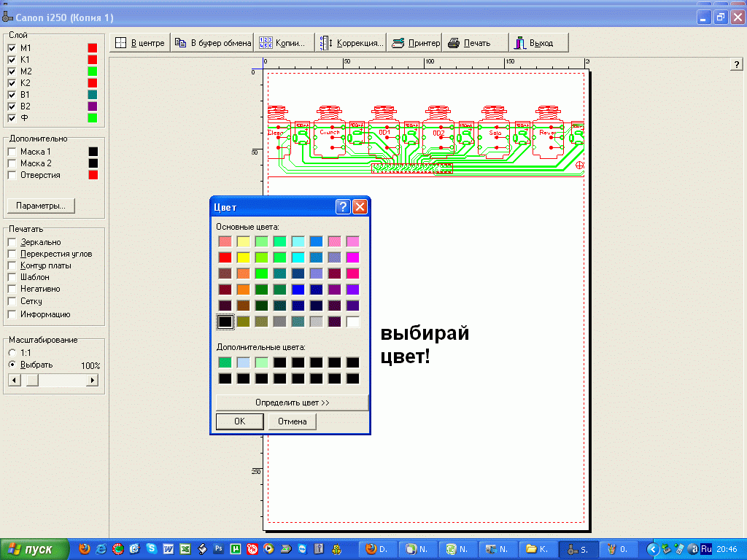Pick the black basic color swatch
Viewport: 747px width, 560px height.
pyautogui.click(x=225, y=322)
